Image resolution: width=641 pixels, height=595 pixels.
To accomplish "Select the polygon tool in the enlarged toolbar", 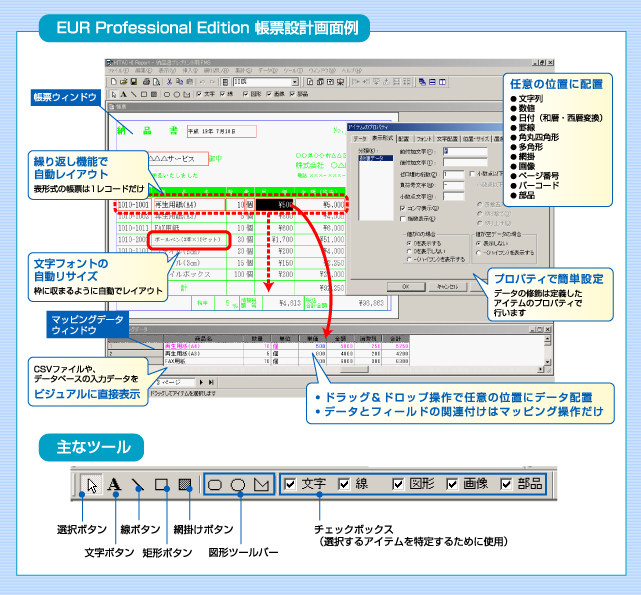I will 261,485.
